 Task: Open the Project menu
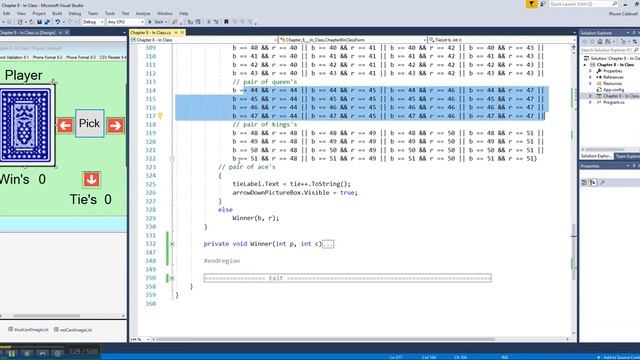coord(39,13)
